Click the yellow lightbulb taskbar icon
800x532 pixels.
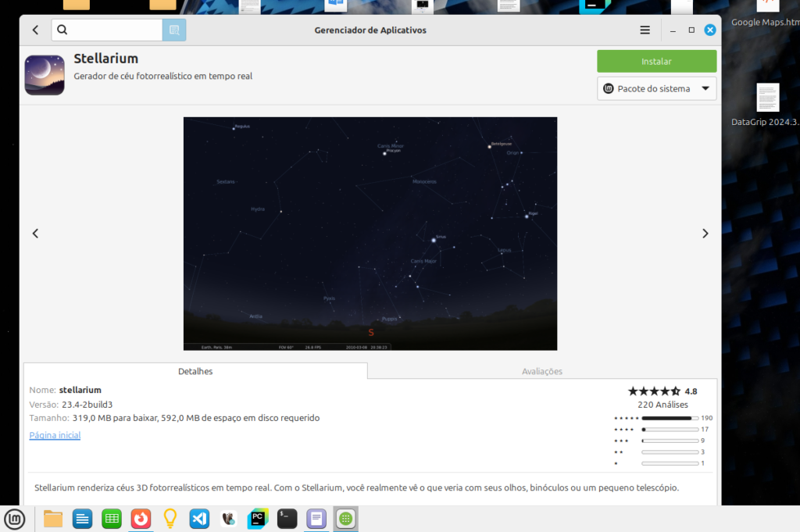coord(170,518)
